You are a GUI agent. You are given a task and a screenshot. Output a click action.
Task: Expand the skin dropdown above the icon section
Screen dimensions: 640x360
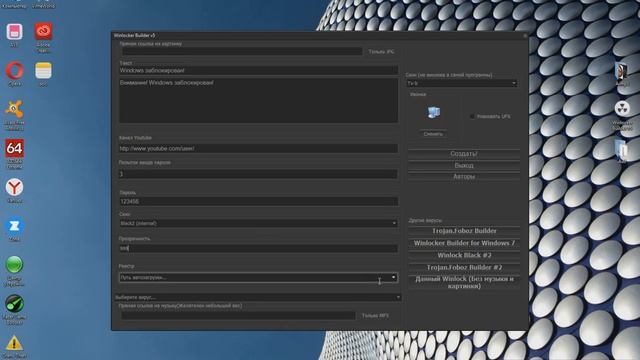[x=462, y=83]
